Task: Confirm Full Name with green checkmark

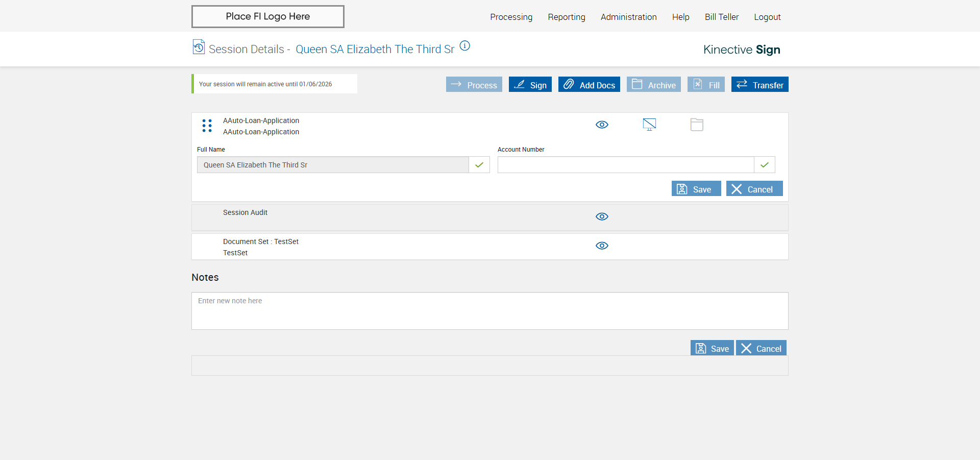Action: point(479,165)
